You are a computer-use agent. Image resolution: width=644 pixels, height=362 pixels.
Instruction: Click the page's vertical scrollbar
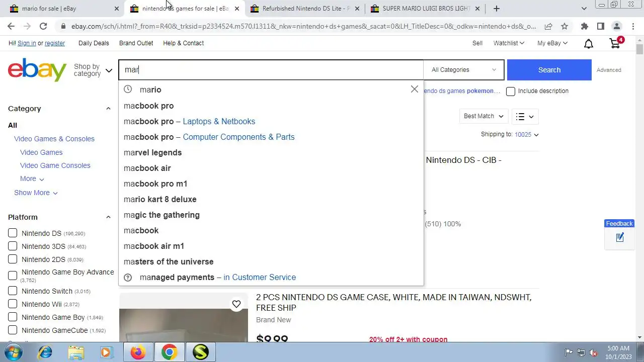pyautogui.click(x=639, y=49)
